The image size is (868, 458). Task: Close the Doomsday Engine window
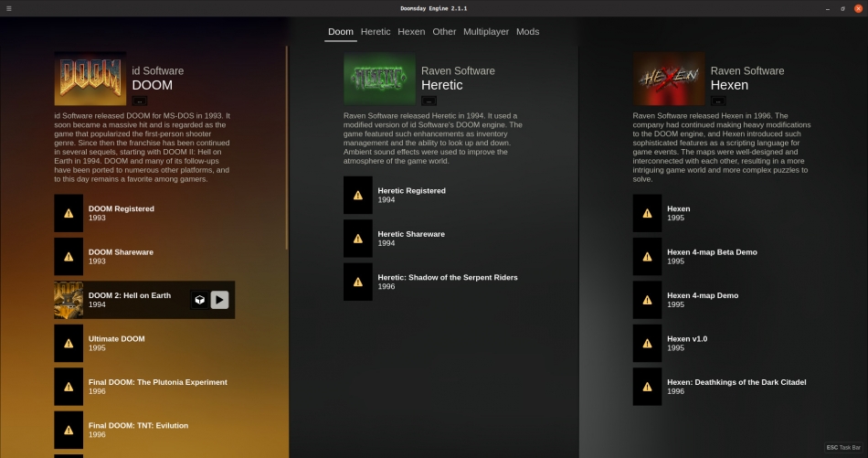[858, 8]
